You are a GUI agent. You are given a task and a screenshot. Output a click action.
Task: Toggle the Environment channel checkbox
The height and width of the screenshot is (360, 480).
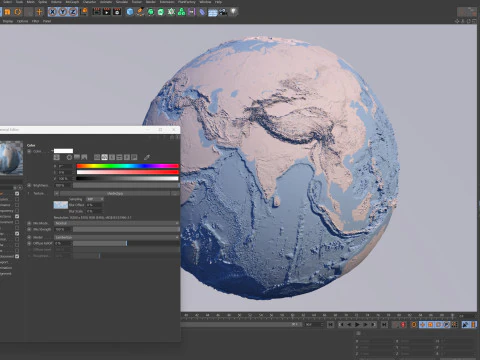(x=17, y=222)
